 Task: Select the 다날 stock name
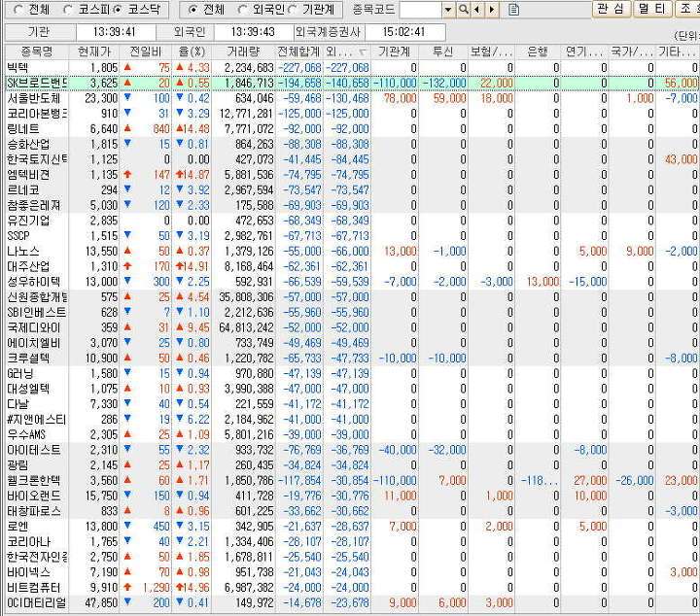point(17,404)
